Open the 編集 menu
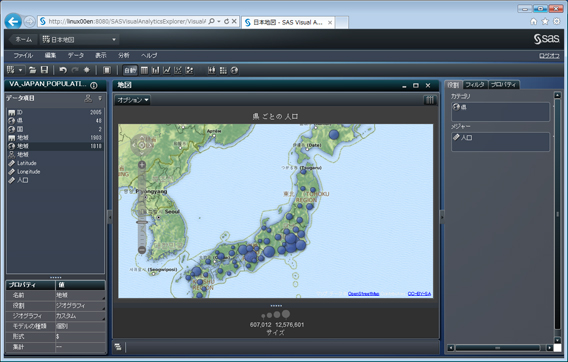Image resolution: width=568 pixels, height=362 pixels. point(50,55)
